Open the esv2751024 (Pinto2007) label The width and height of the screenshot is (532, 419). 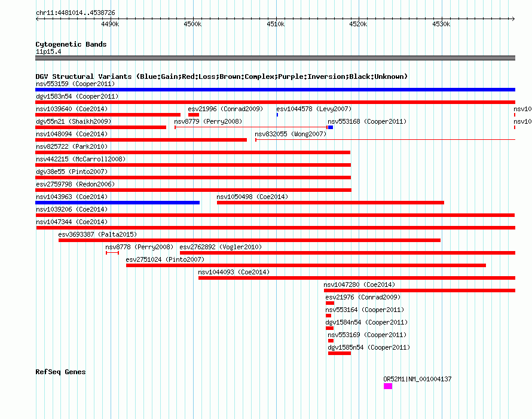point(165,259)
